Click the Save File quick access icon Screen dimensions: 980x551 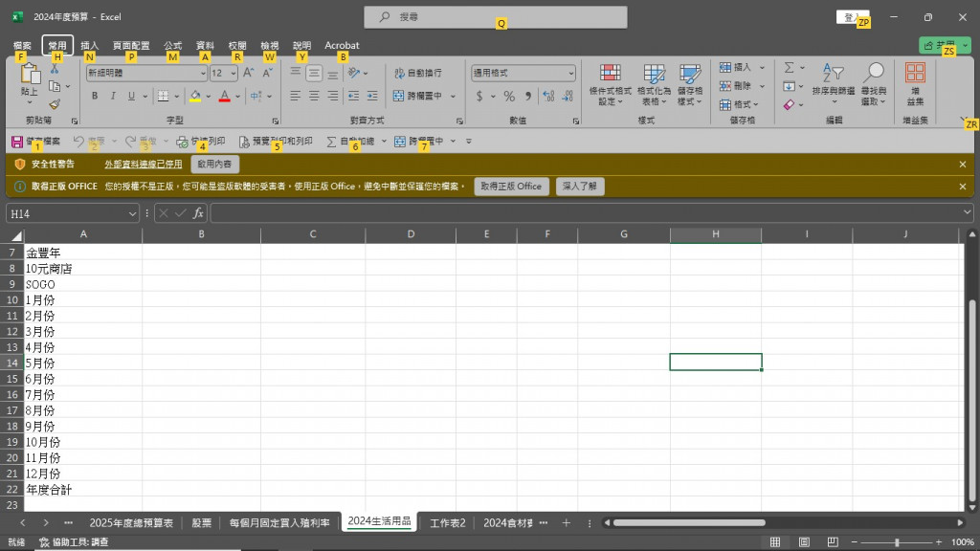(17, 142)
